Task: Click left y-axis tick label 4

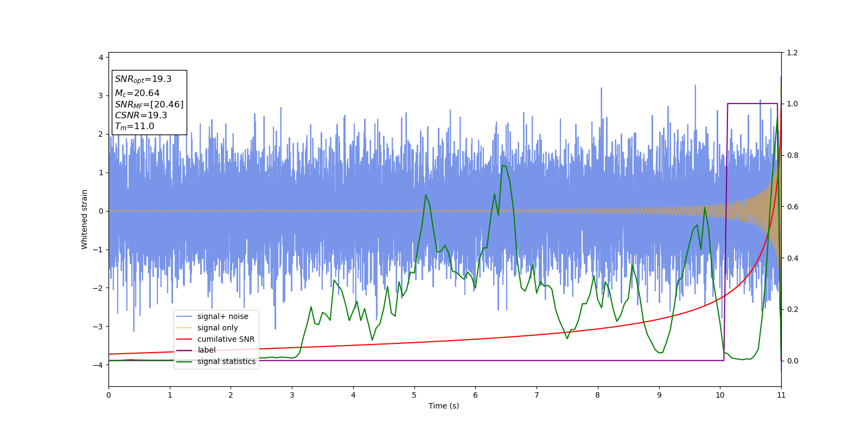Action: (101, 58)
